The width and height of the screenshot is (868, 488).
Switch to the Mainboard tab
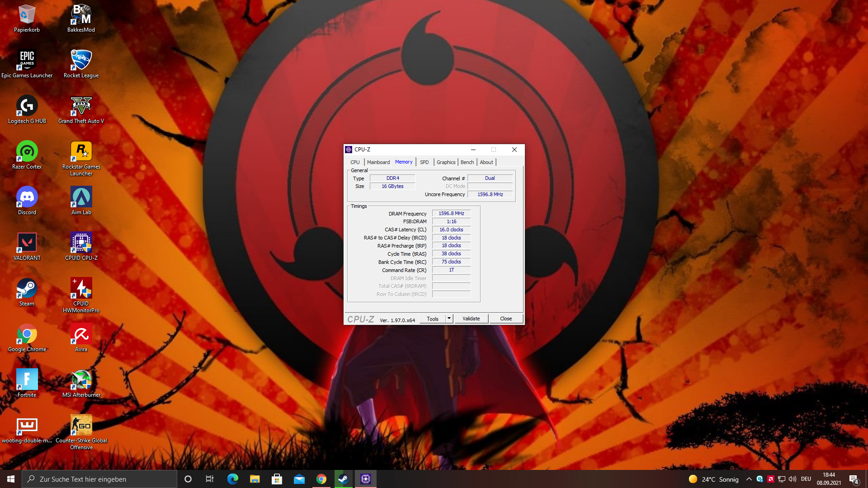click(378, 162)
